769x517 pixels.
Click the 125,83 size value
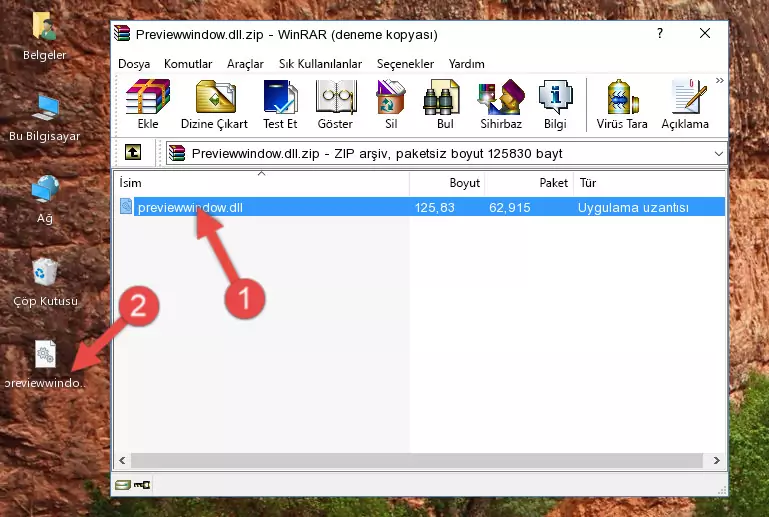[435, 207]
